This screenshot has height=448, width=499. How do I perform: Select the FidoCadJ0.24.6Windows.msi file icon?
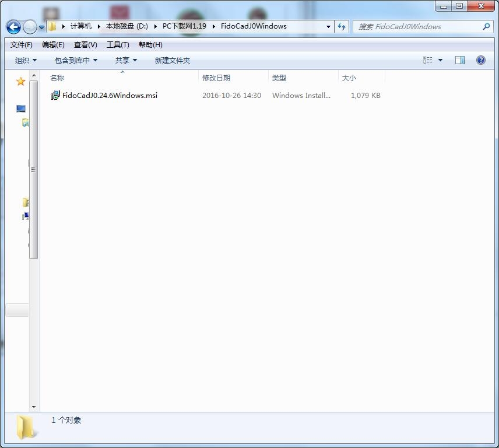55,95
